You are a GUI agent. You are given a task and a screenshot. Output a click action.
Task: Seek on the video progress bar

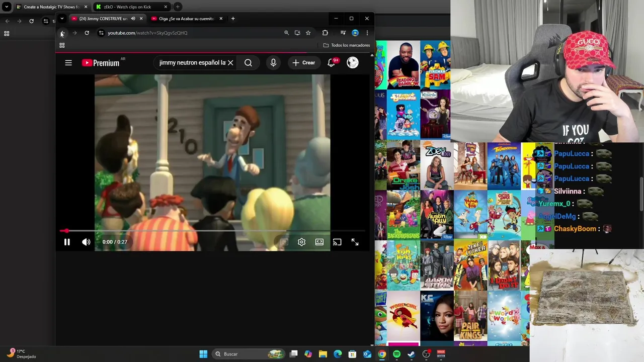point(212,231)
